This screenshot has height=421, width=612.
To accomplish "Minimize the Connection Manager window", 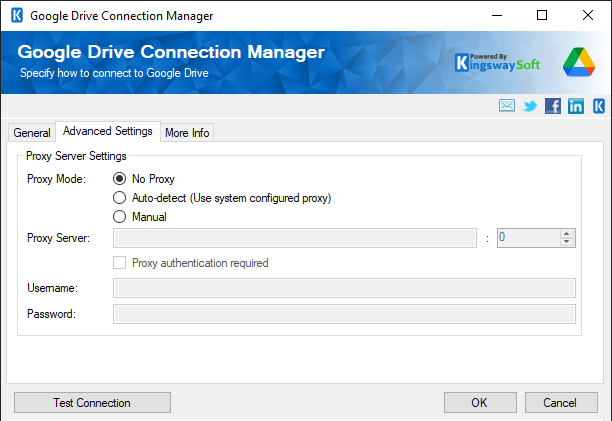I will pyautogui.click(x=497, y=16).
